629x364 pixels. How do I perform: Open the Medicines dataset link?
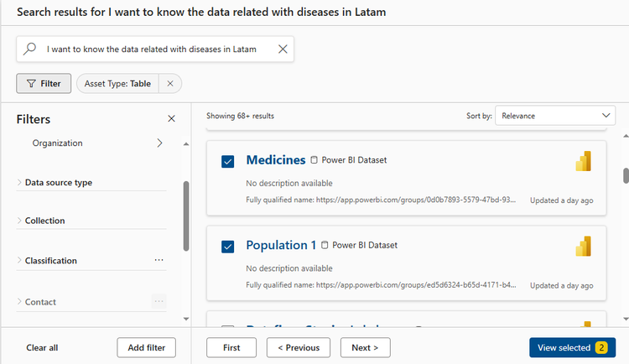pyautogui.click(x=275, y=160)
